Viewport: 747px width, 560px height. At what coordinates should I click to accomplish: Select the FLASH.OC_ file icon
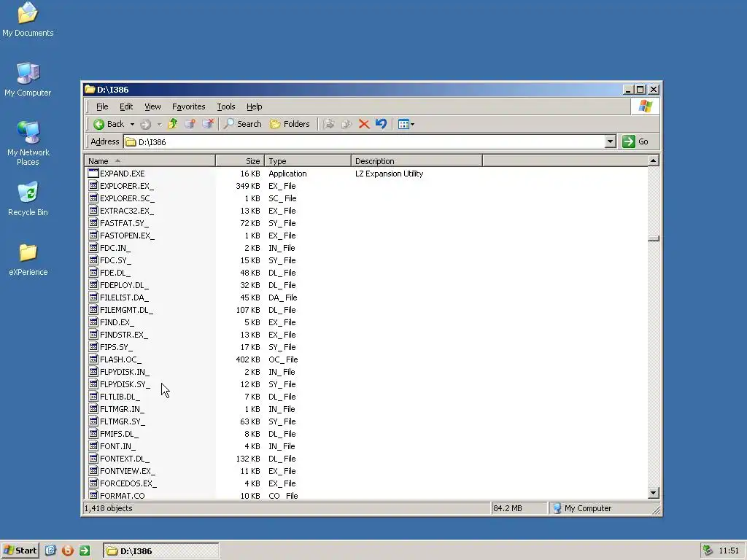93,359
